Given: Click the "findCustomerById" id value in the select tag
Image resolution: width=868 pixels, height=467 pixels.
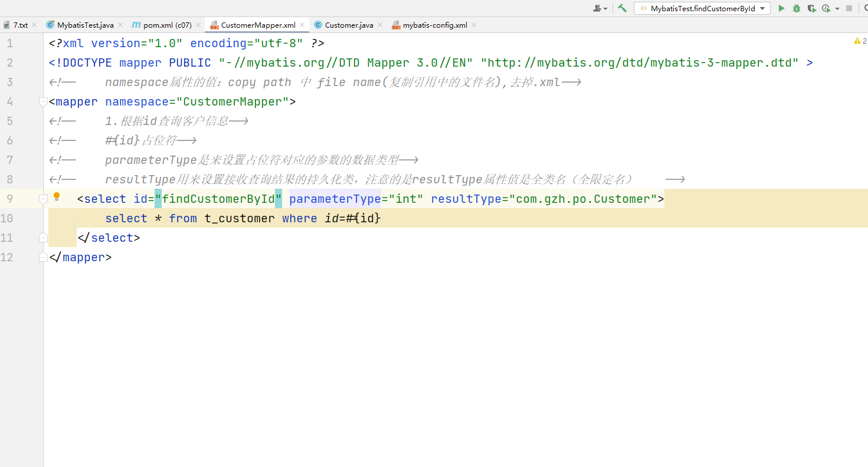Looking at the screenshot, I should [x=218, y=199].
